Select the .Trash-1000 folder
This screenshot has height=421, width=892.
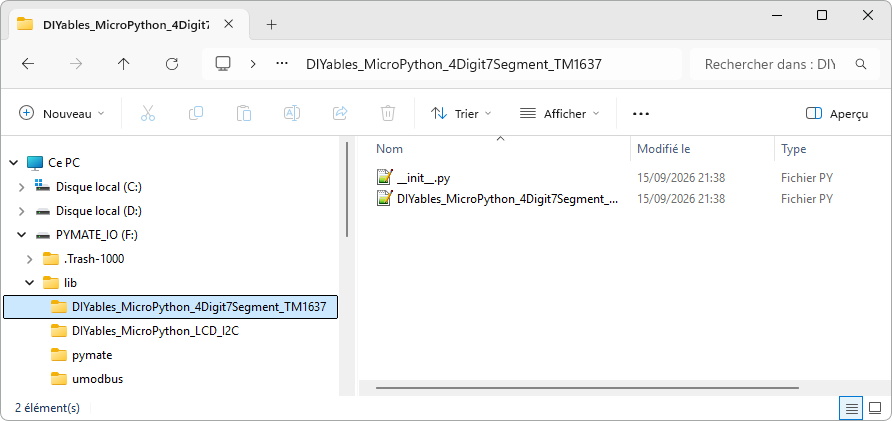[x=94, y=259]
